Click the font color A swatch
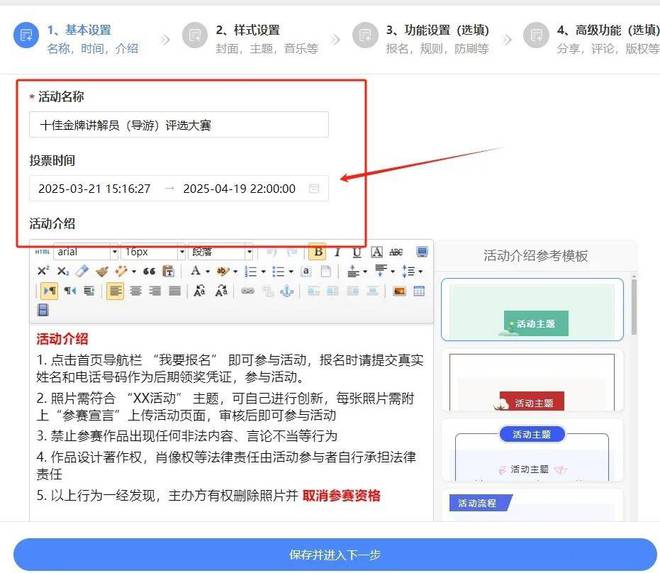 [196, 271]
